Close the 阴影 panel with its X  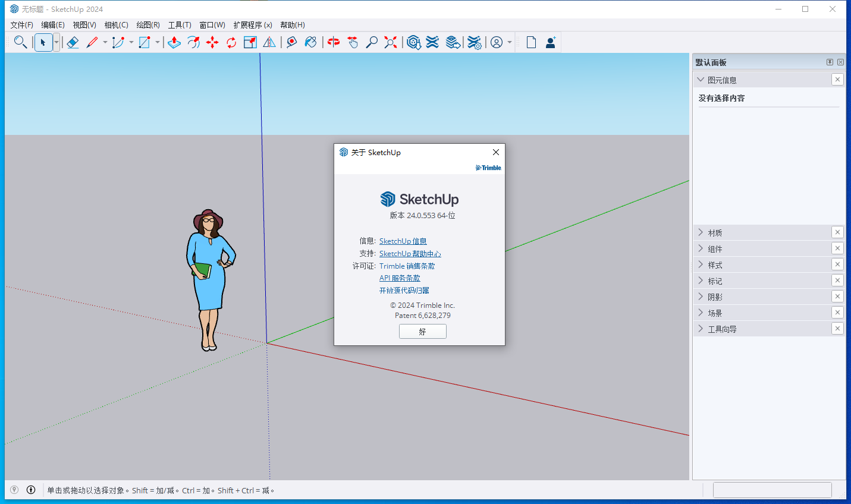837,297
